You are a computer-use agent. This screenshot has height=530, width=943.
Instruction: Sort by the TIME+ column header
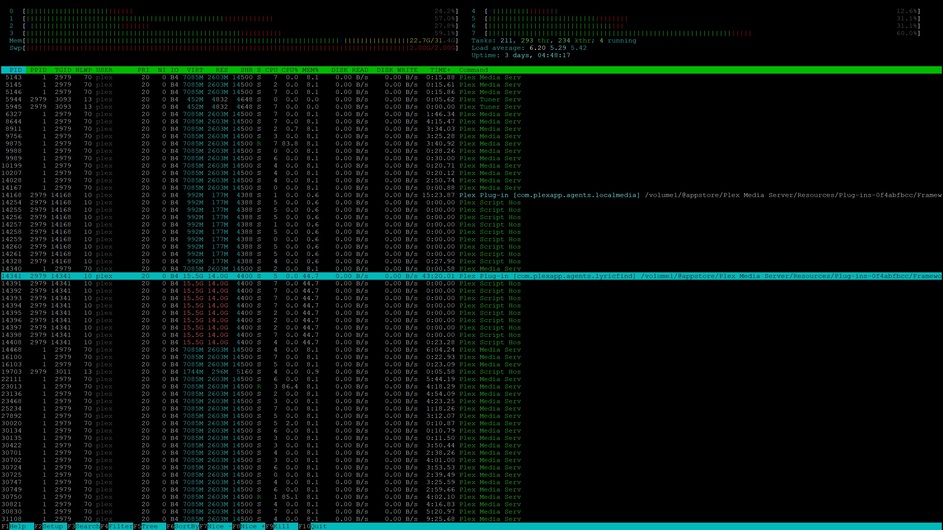[x=440, y=70]
